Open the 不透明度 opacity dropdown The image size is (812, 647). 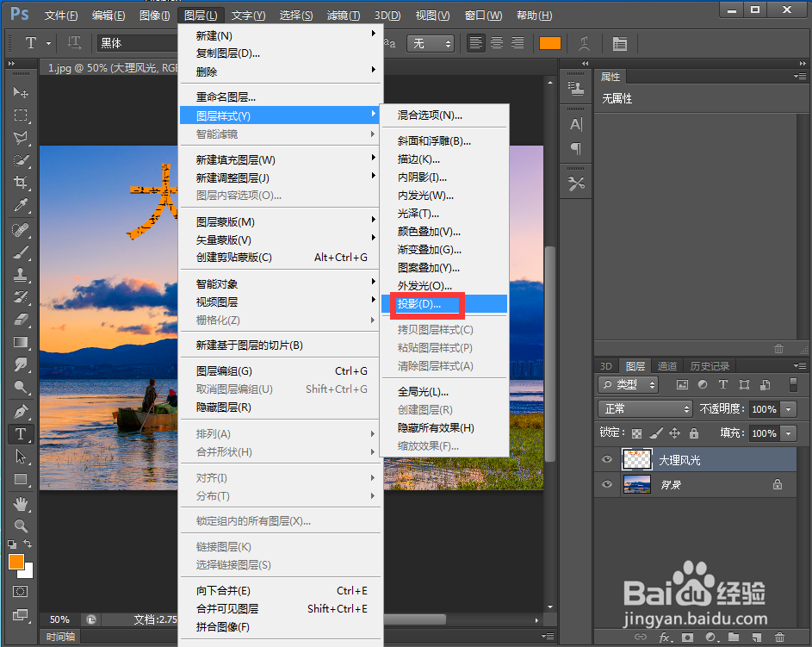(x=788, y=409)
